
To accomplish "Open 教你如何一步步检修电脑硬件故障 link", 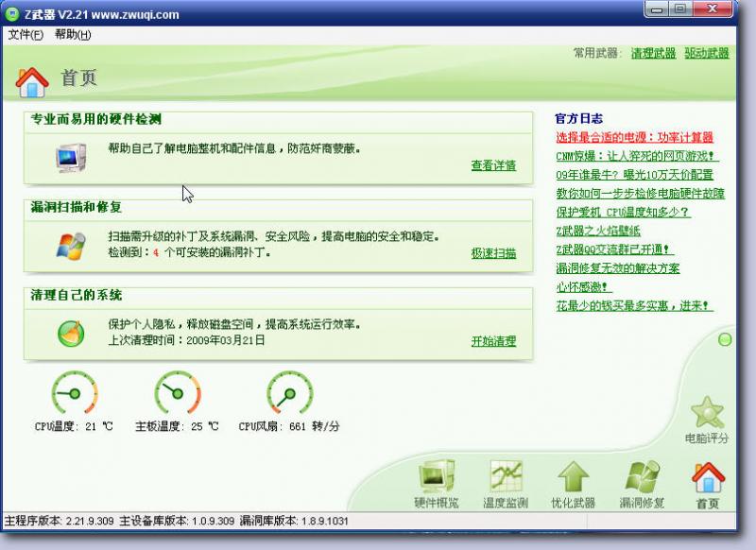I will [x=641, y=194].
